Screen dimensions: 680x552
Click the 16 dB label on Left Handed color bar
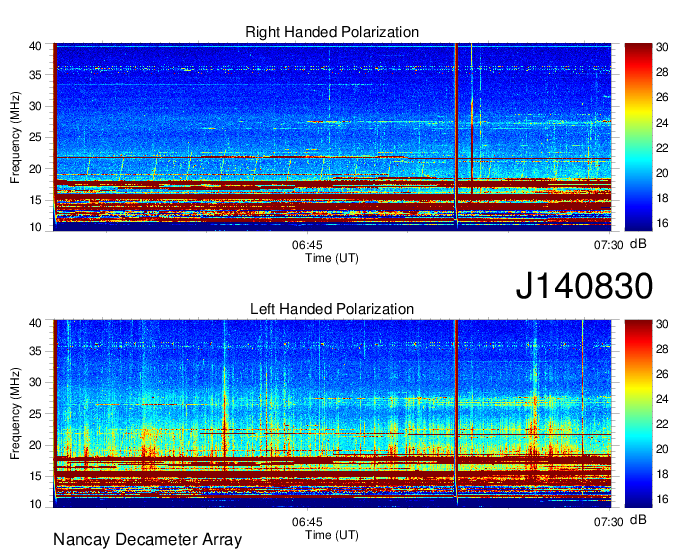coord(662,500)
